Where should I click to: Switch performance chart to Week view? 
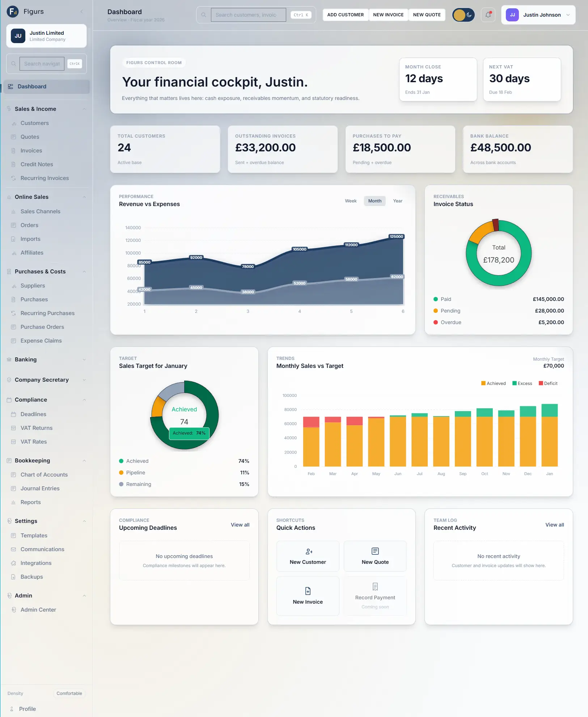click(350, 201)
